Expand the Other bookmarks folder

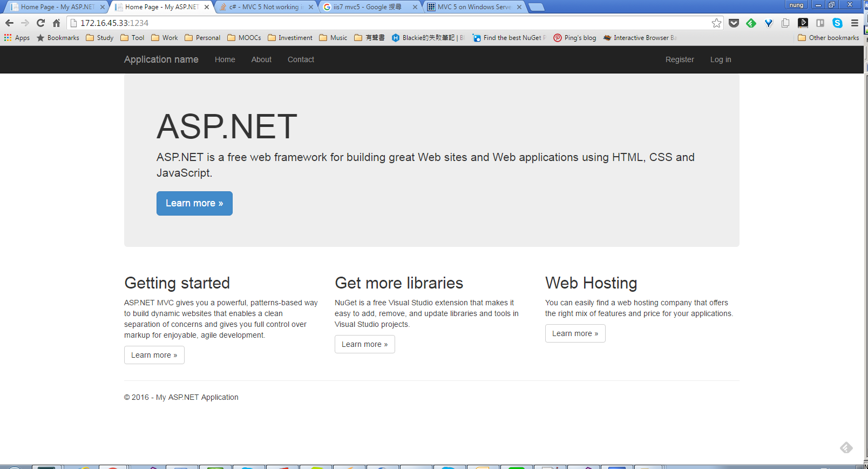point(828,38)
